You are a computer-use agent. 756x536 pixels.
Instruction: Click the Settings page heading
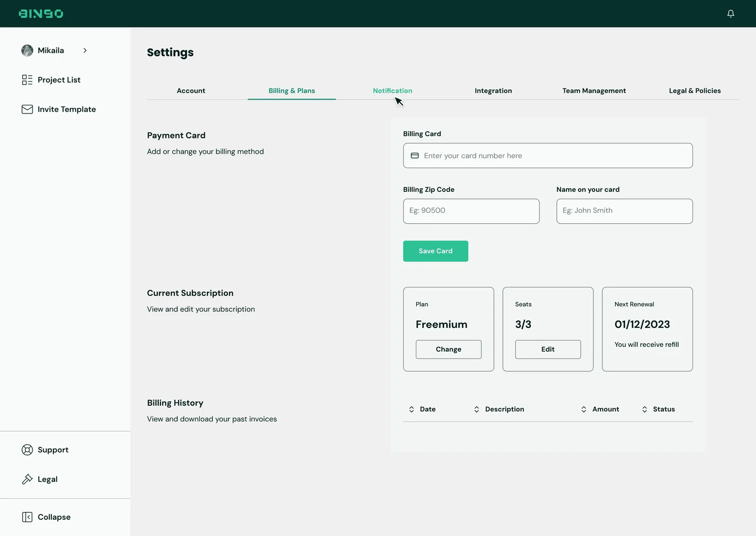pyautogui.click(x=170, y=52)
